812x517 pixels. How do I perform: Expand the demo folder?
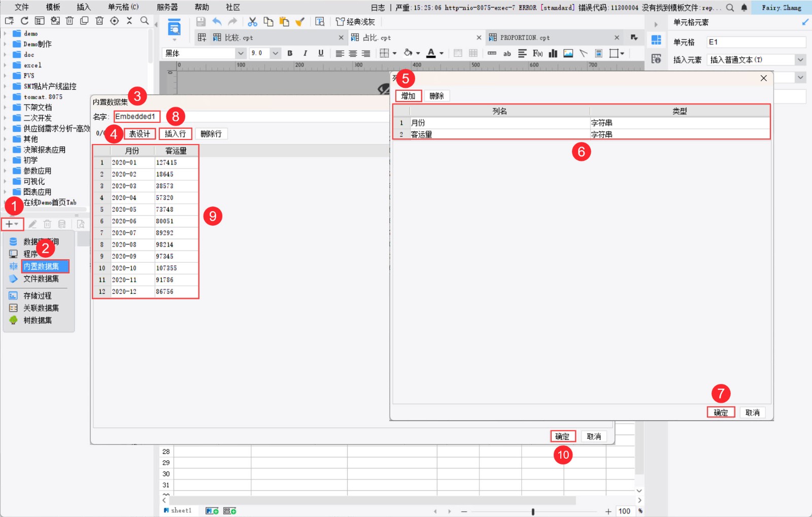pyautogui.click(x=5, y=33)
